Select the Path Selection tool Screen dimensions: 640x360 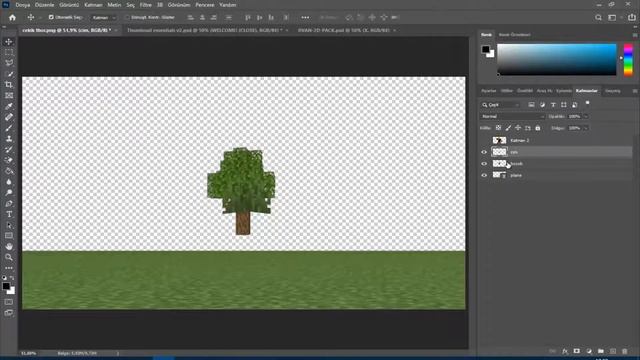click(x=9, y=225)
